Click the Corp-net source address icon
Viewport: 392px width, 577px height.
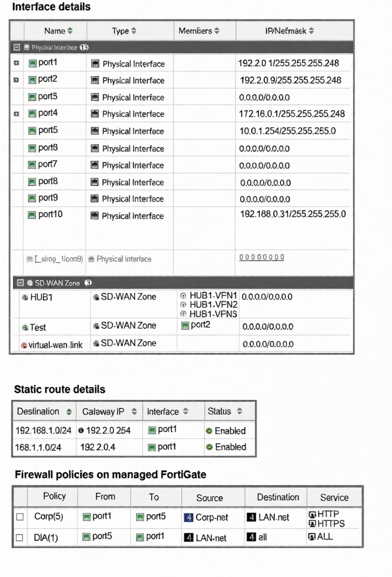(x=188, y=518)
